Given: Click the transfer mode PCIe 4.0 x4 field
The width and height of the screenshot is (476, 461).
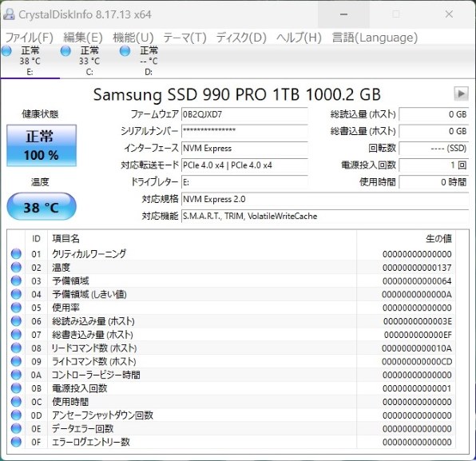Looking at the screenshot, I should point(244,165).
